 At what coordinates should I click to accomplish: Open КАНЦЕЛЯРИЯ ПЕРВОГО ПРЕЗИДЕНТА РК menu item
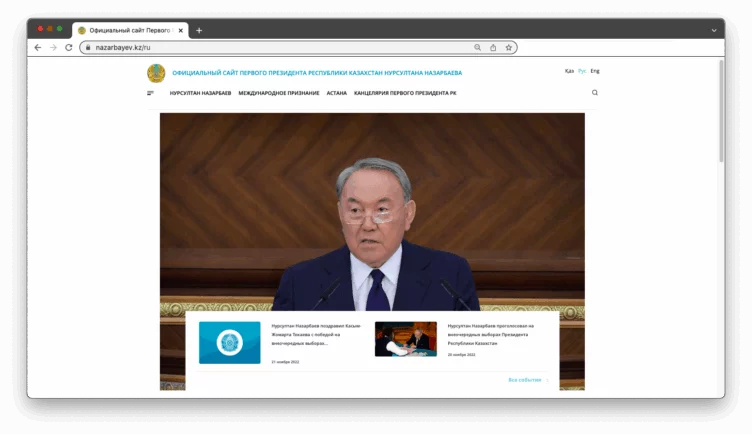tap(405, 93)
